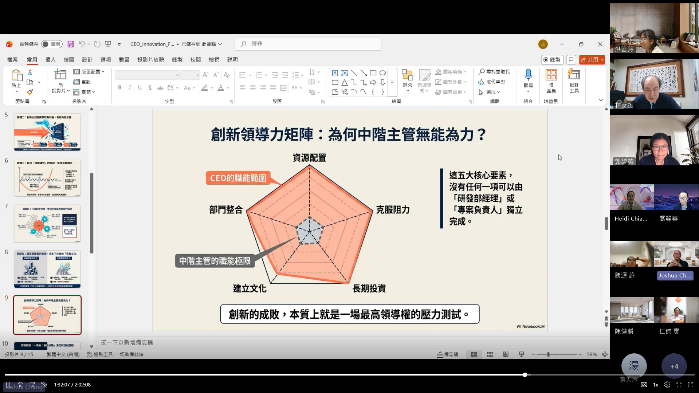Click the orange Share button
The image size is (699, 393).
pos(592,59)
